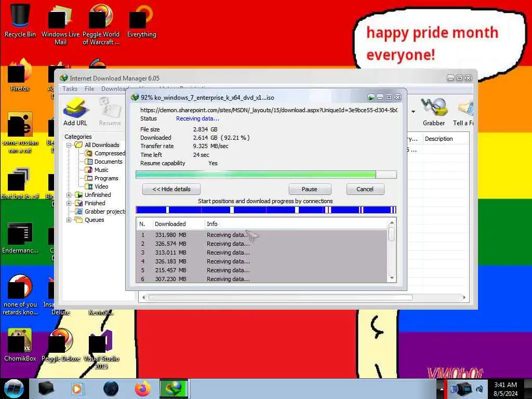Click the green download progress bar
The width and height of the screenshot is (532, 399).
[266, 175]
